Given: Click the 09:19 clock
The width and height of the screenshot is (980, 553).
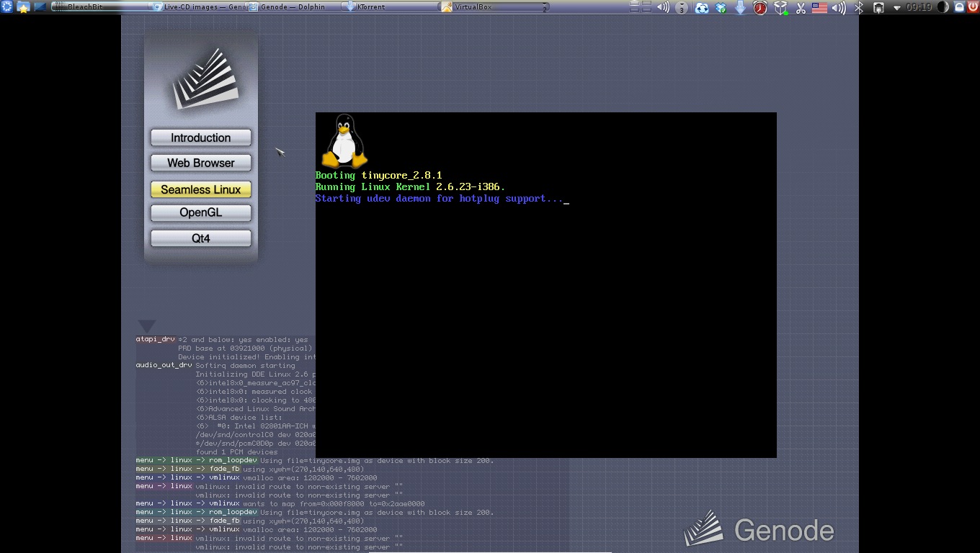Looking at the screenshot, I should point(919,7).
